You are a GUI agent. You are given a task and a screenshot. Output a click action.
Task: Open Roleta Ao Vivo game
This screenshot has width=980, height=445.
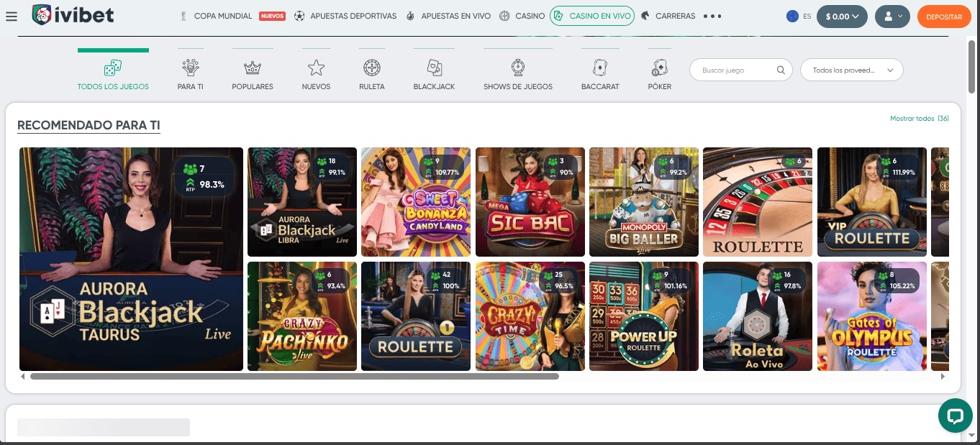coord(758,316)
